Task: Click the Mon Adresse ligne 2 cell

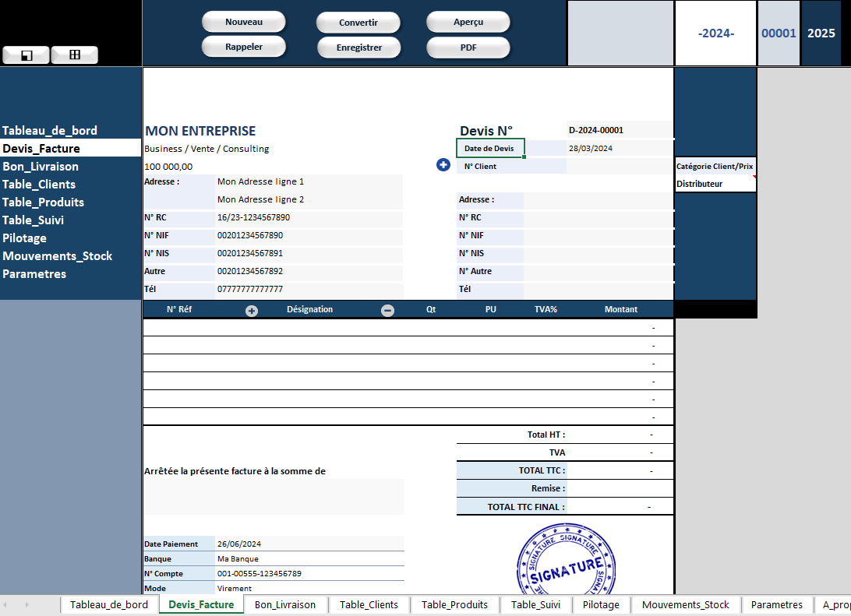Action: 309,199
